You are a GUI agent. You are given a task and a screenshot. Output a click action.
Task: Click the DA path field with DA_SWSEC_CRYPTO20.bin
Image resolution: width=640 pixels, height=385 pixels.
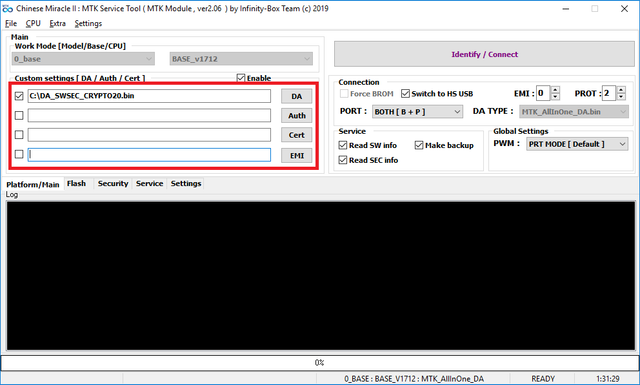(149, 96)
